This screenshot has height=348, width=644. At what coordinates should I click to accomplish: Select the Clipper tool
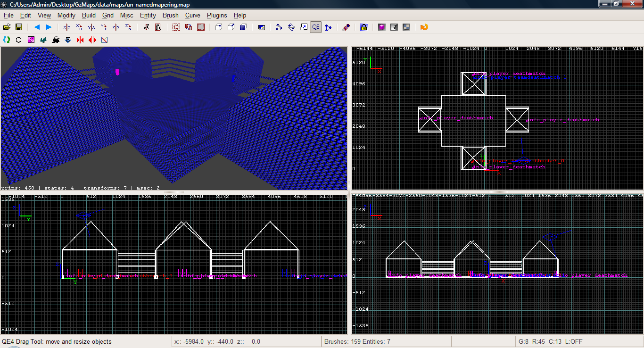click(x=328, y=27)
